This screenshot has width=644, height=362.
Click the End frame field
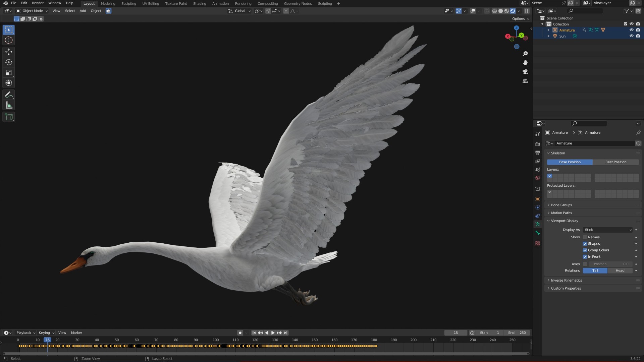pyautogui.click(x=517, y=333)
